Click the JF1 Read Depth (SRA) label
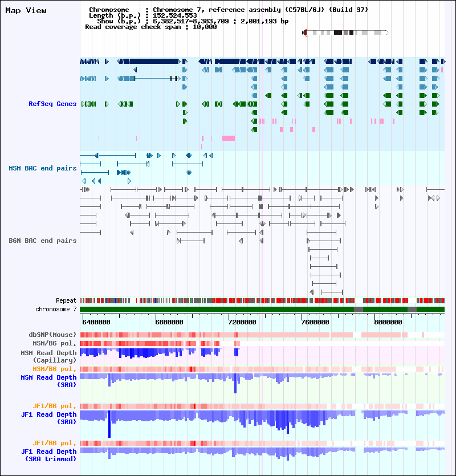The image size is (456, 476). click(48, 418)
